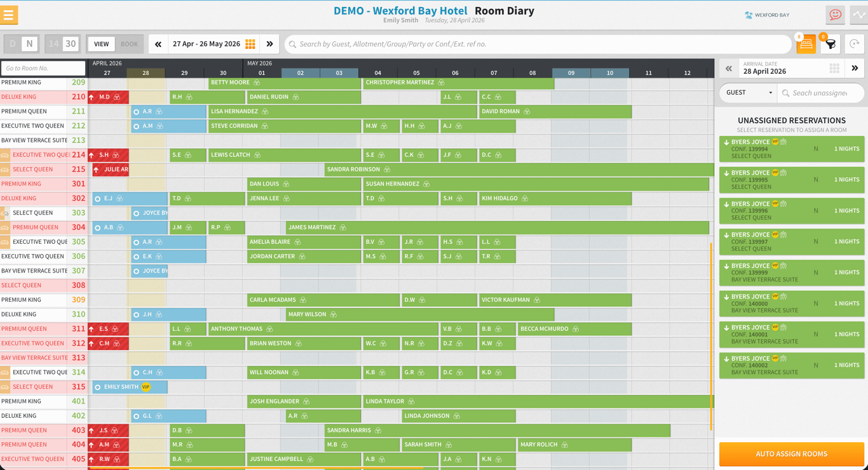Open Lewis Clatch booking in room 214
868x470 pixels.
[x=284, y=155]
